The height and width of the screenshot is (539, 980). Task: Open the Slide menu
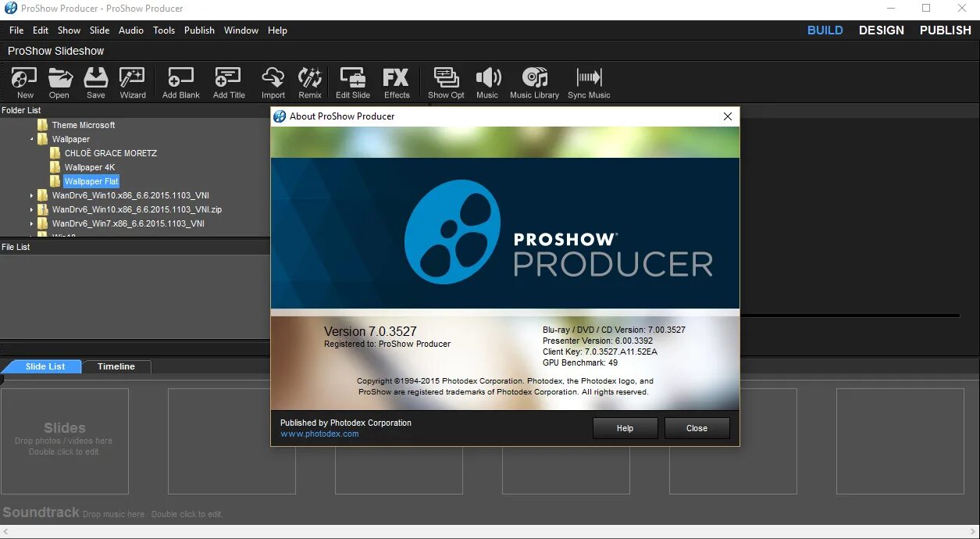(99, 30)
